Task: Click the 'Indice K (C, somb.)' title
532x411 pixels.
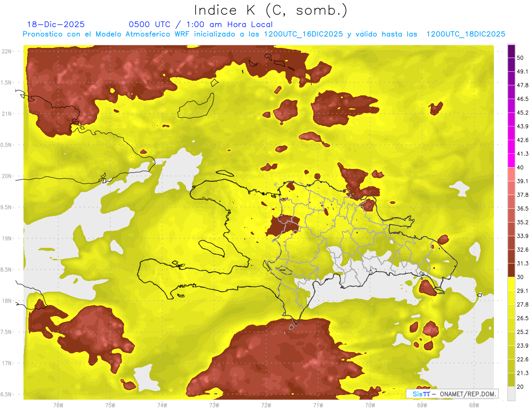Action: click(271, 10)
